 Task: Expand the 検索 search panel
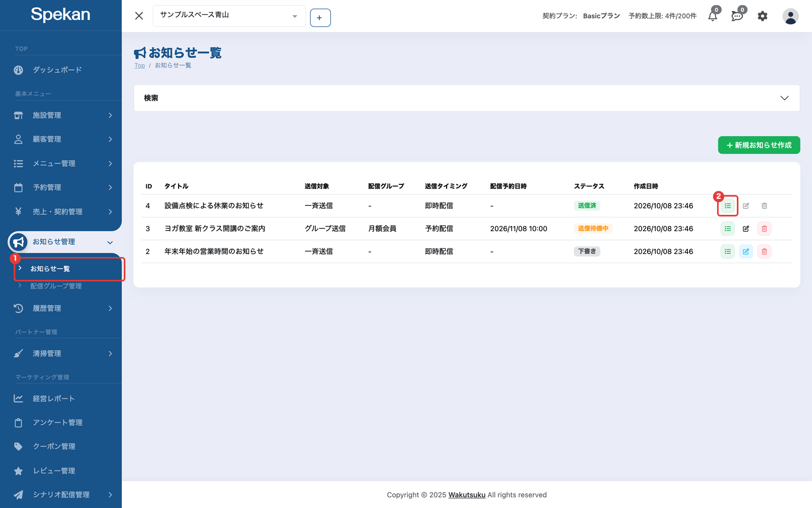coord(466,98)
